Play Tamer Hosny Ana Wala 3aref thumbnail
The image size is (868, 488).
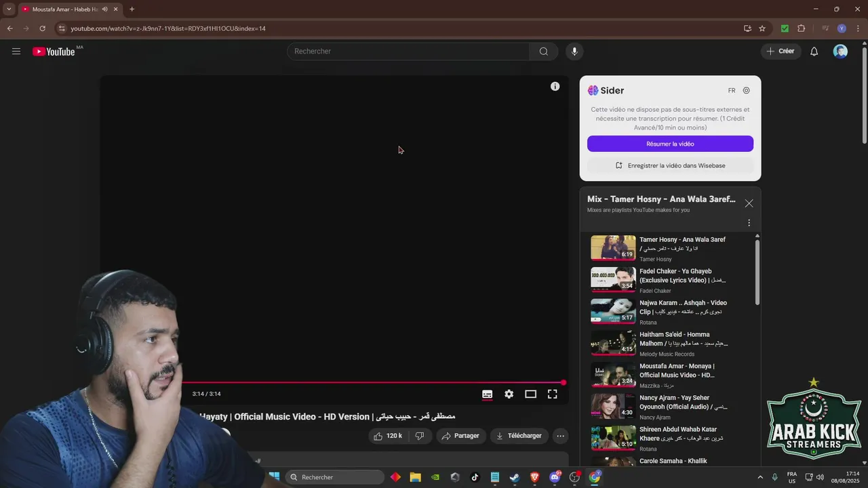point(613,248)
